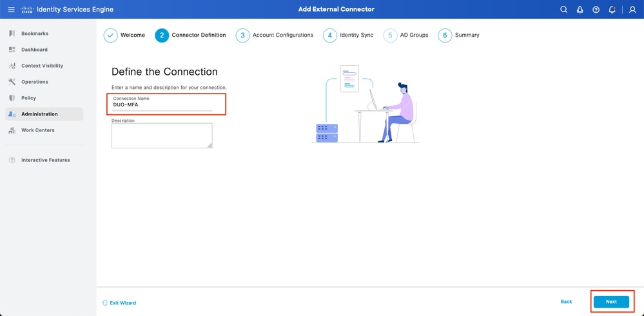Click step 4 circle in wizard

tap(330, 35)
